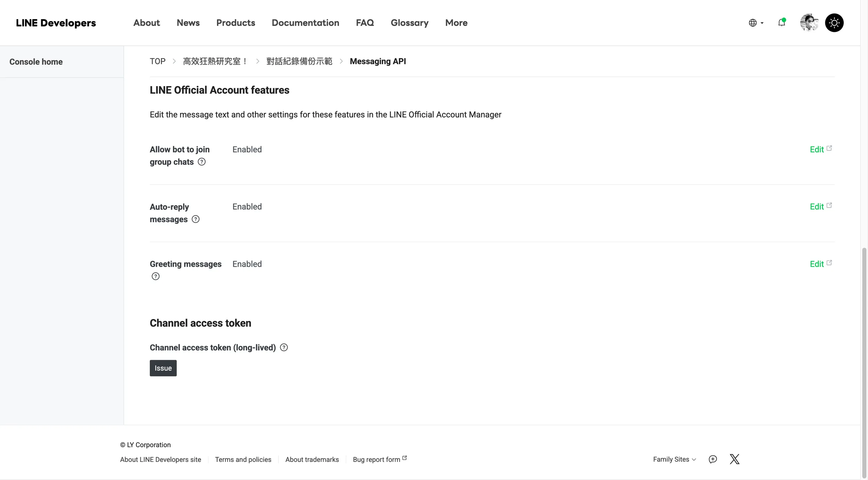Go to Documentation
The height and width of the screenshot is (480, 868).
306,23
